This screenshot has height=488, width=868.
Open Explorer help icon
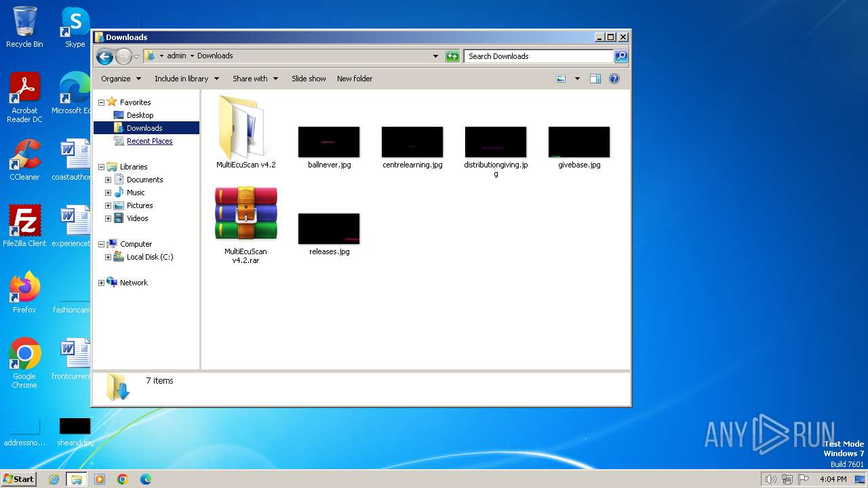(614, 79)
